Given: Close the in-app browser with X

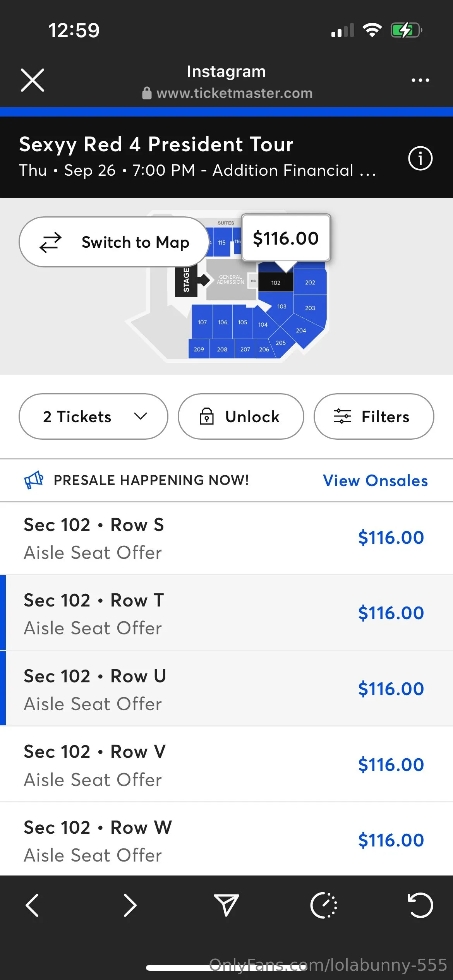Looking at the screenshot, I should [x=33, y=80].
